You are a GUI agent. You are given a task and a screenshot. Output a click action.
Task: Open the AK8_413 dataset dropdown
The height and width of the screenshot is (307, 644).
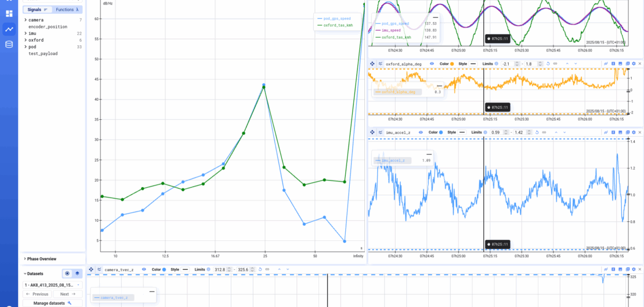point(52,284)
